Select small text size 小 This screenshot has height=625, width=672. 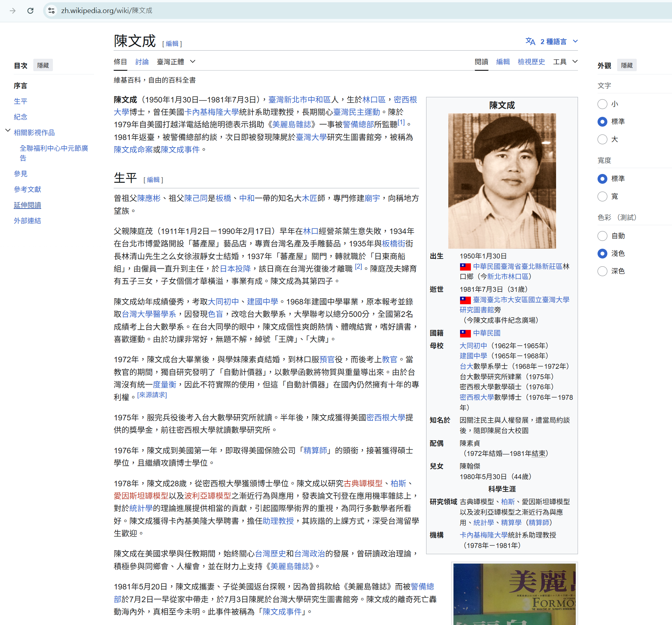click(602, 104)
